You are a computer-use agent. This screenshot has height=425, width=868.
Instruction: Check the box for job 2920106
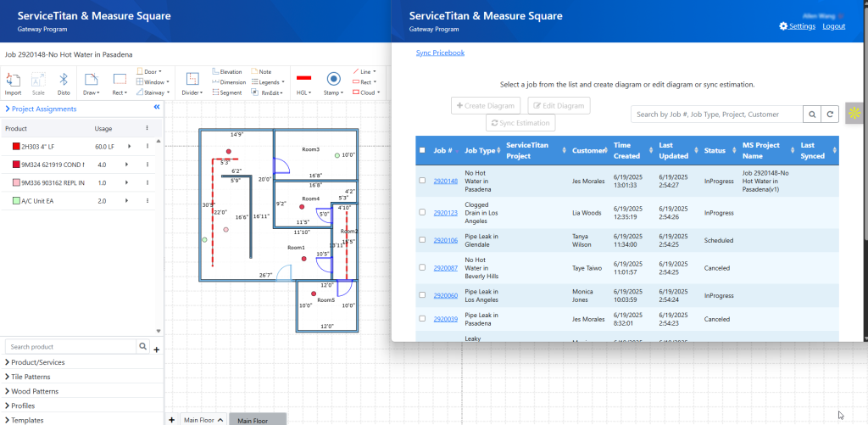coord(422,240)
